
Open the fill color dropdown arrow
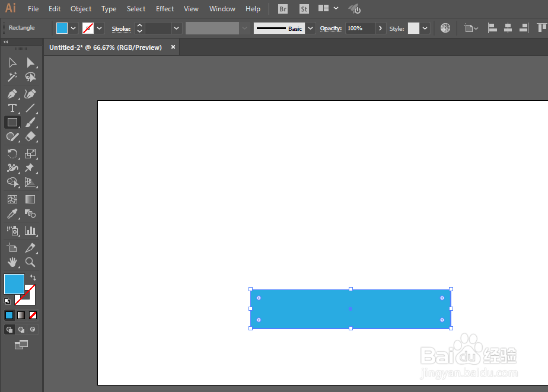pyautogui.click(x=73, y=28)
